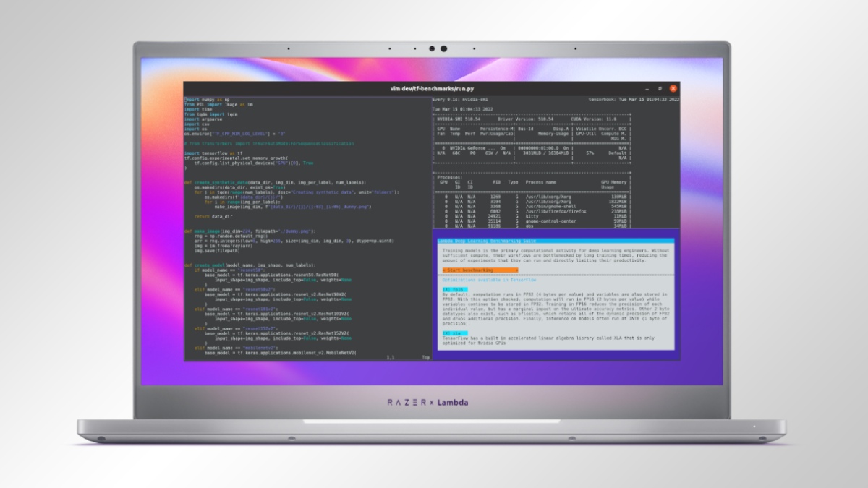Image resolution: width=868 pixels, height=488 pixels.
Task: Close the vim terminal window
Action: 674,88
